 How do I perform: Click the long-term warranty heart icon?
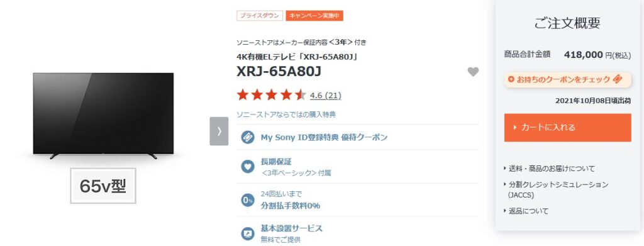(248, 166)
